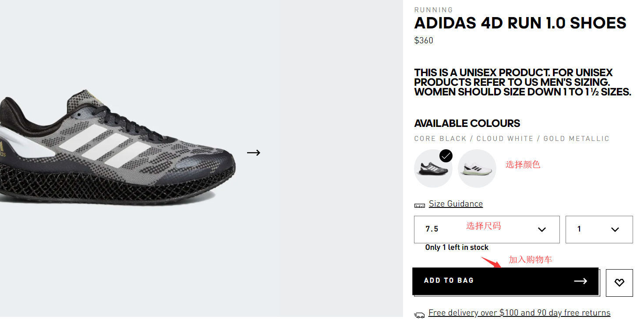Click the delivery truck icon
The height and width of the screenshot is (323, 644).
[x=419, y=315]
